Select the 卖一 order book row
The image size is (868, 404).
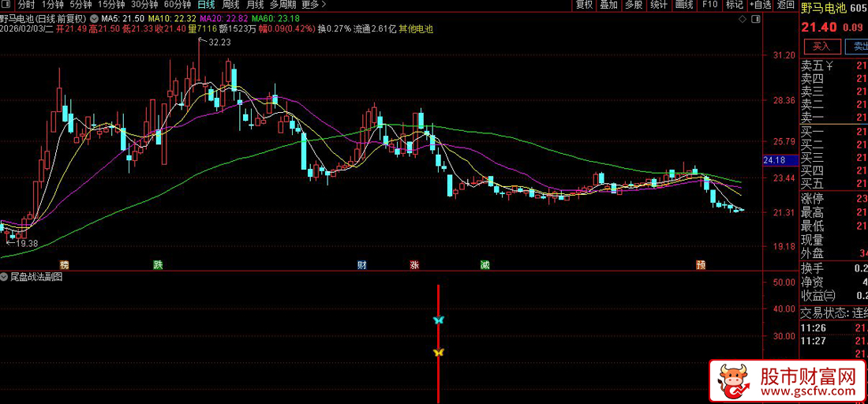point(834,117)
